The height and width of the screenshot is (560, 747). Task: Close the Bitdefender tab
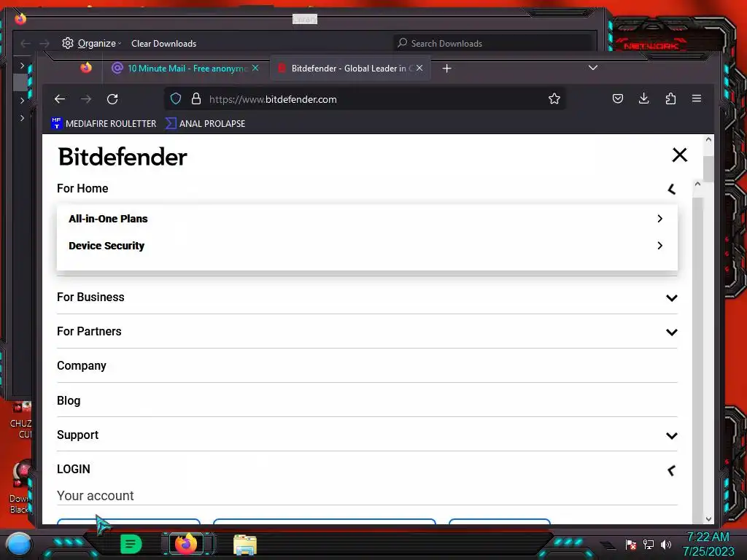coord(419,68)
